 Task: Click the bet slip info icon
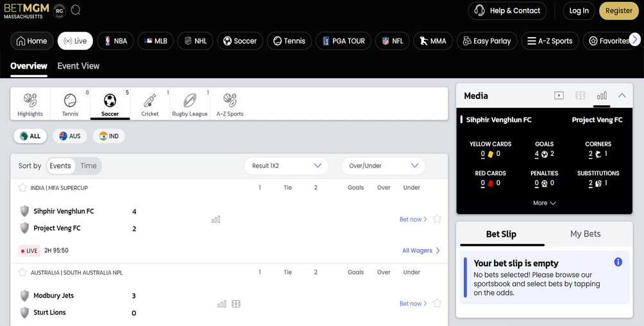click(x=618, y=262)
